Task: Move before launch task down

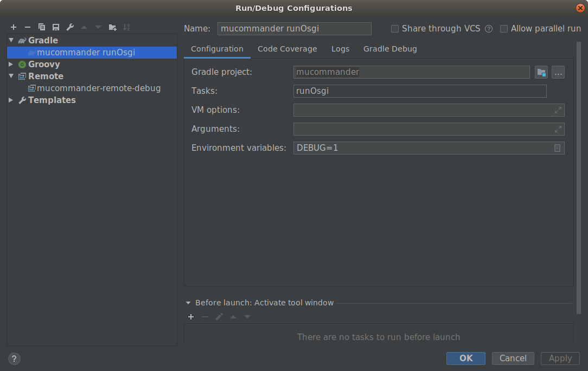Action: coord(247,317)
